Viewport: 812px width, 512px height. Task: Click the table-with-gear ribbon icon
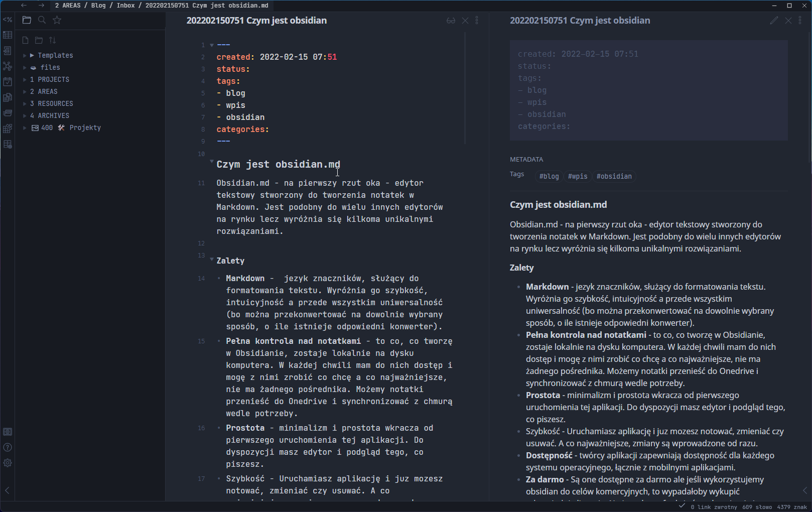click(x=8, y=144)
